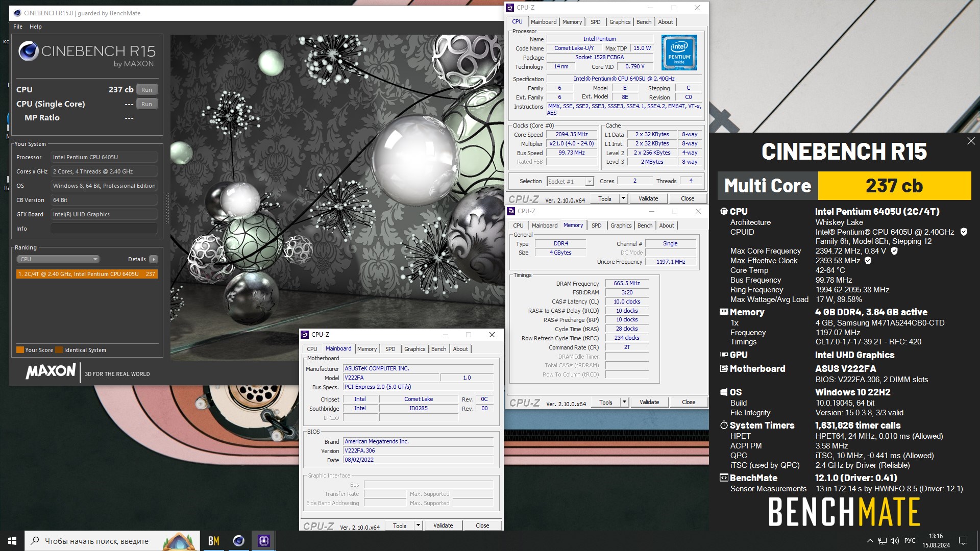Switch to Mainboard tab in top CPU-Z window
This screenshot has height=551, width=980.
(544, 22)
